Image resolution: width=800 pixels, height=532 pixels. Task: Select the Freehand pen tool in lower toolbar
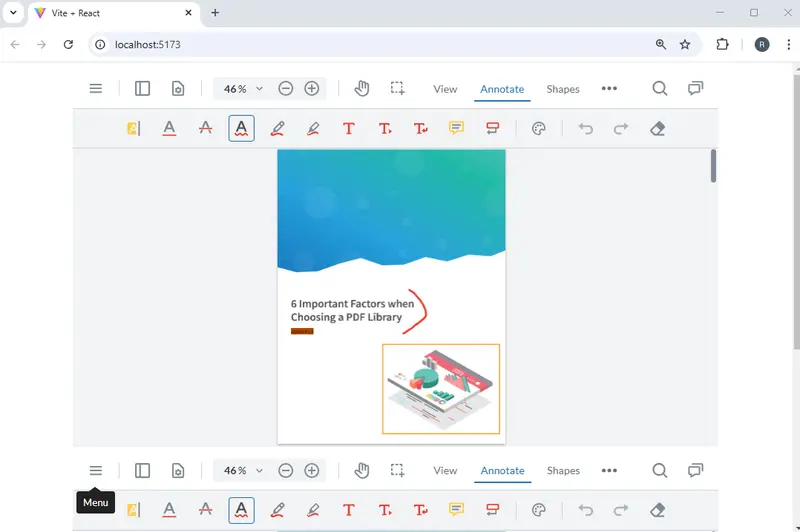click(277, 510)
